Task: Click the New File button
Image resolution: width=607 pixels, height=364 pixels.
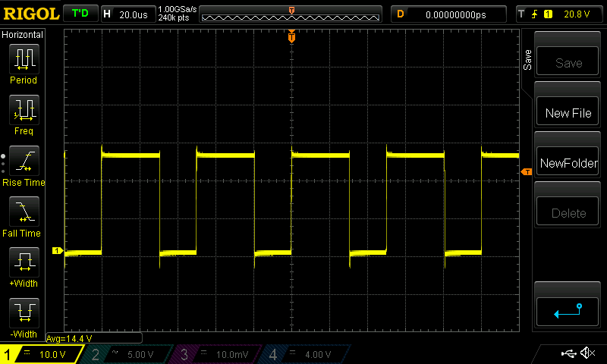Action: point(568,113)
